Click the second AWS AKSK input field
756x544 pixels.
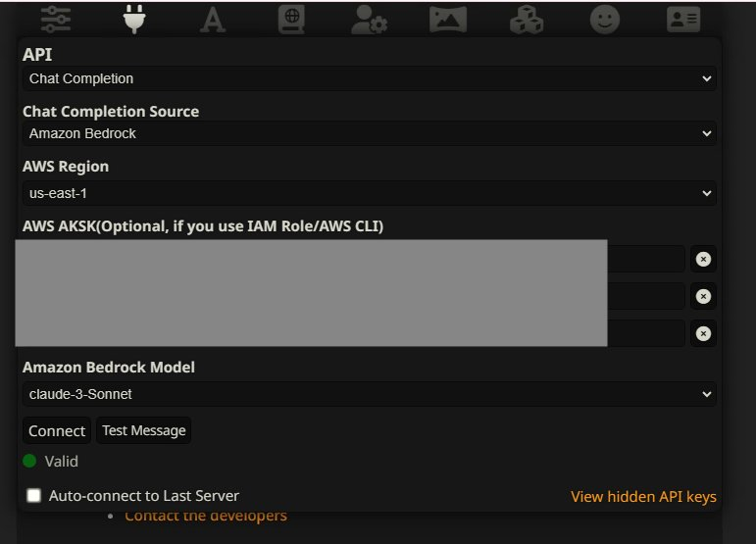click(353, 296)
